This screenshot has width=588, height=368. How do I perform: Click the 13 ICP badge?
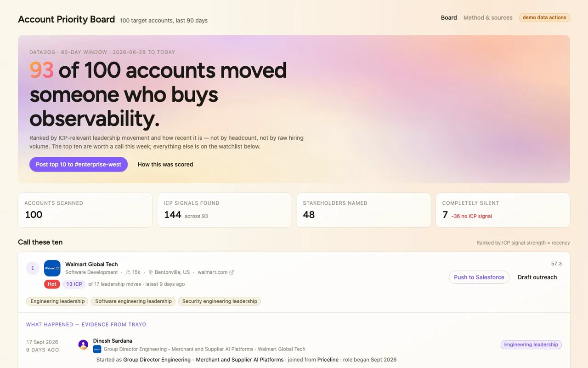click(74, 284)
